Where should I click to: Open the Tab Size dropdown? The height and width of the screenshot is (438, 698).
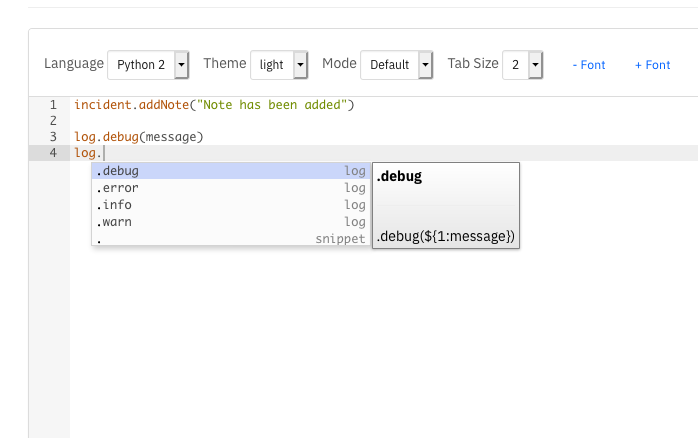(x=523, y=65)
